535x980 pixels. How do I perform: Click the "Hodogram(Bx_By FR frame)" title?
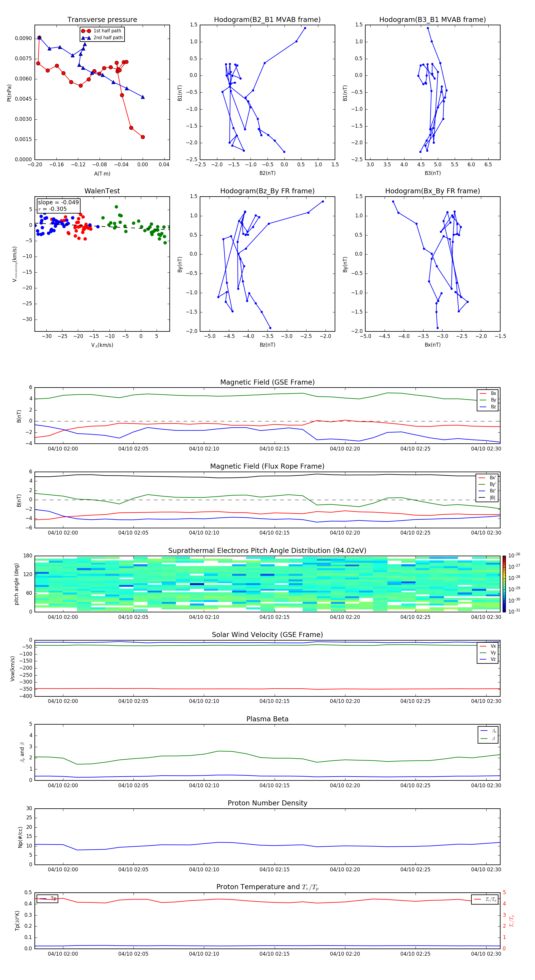coord(432,191)
